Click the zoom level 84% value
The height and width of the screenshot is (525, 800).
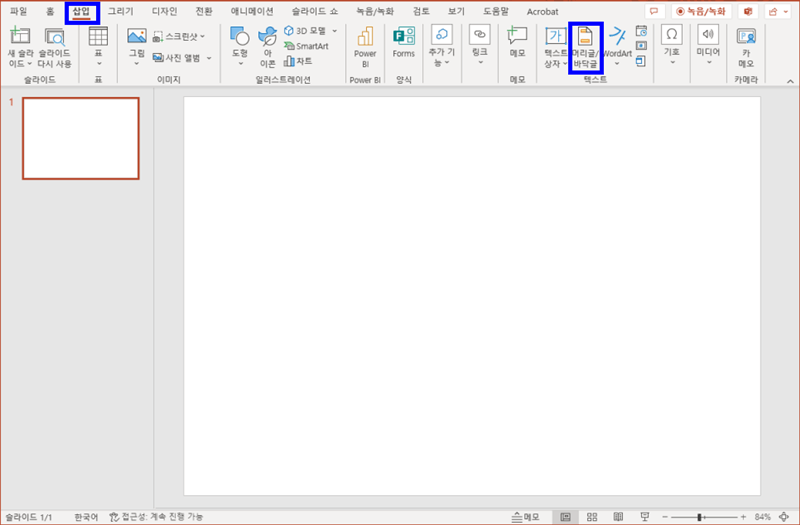pyautogui.click(x=762, y=517)
